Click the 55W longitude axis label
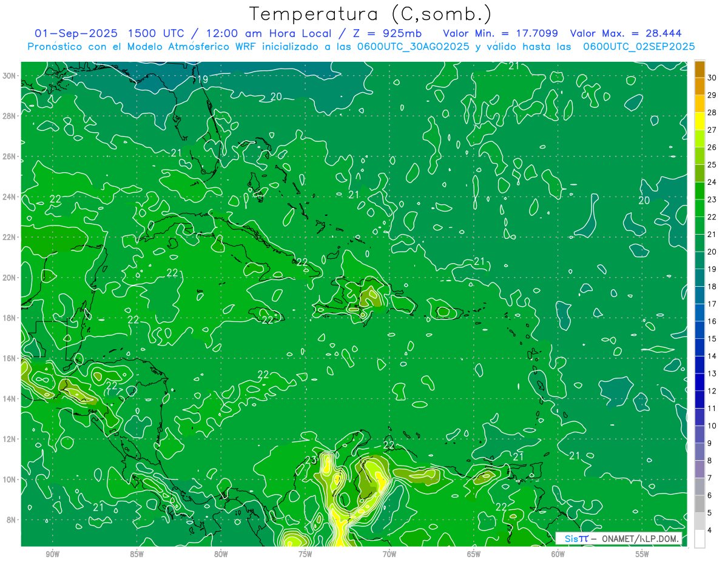 [642, 555]
